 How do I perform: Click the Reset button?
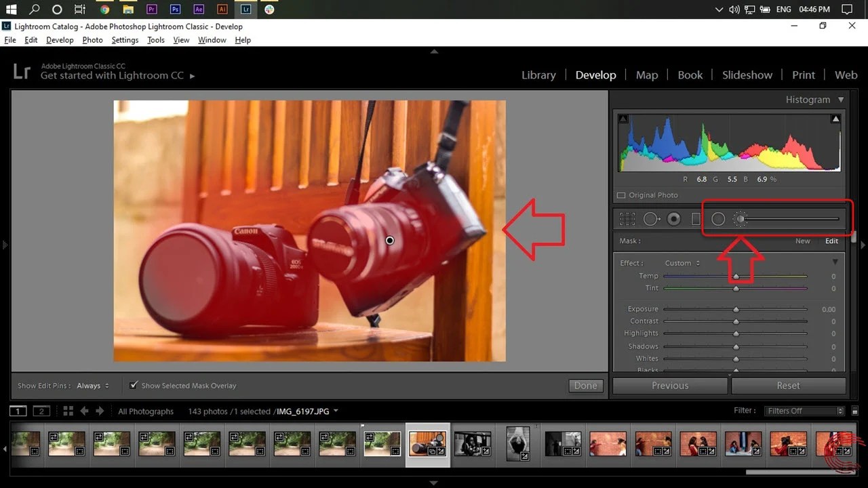788,386
